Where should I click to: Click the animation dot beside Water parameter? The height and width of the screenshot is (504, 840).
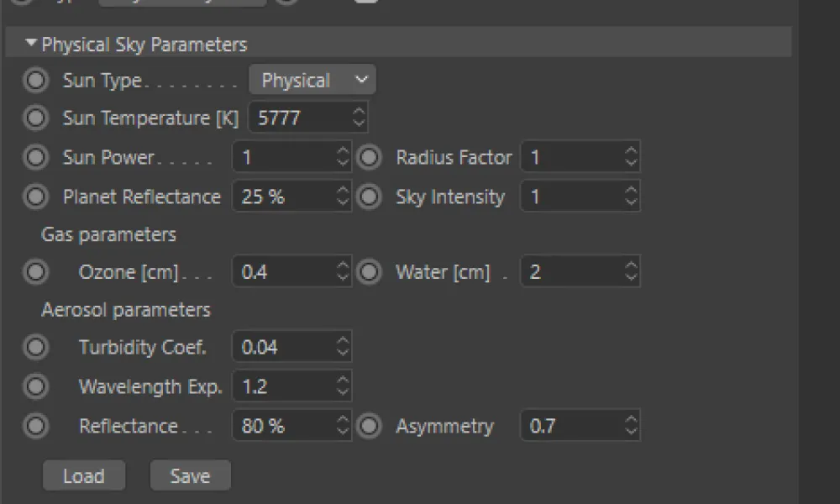coord(369,272)
